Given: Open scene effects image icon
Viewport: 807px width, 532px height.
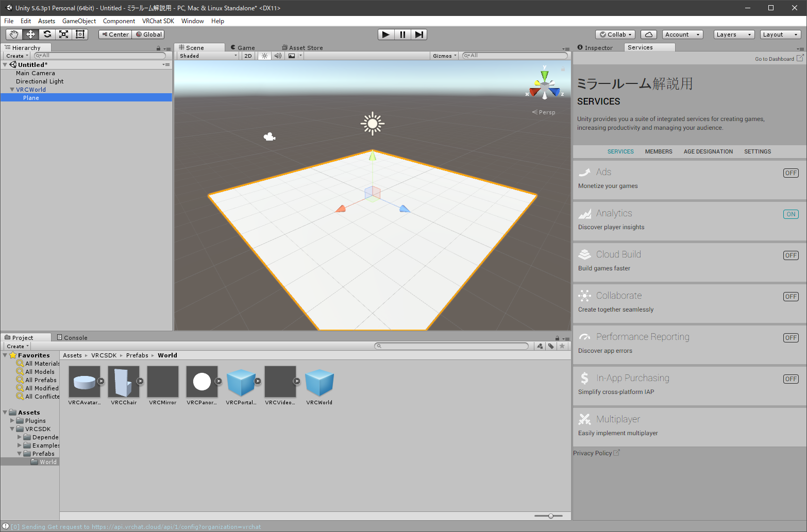Looking at the screenshot, I should [x=292, y=56].
